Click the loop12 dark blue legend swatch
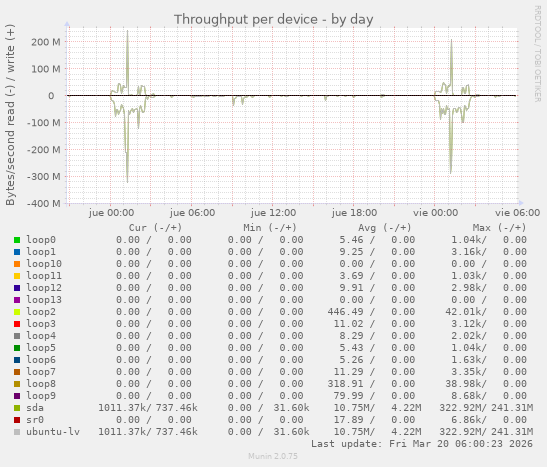 [x=17, y=288]
